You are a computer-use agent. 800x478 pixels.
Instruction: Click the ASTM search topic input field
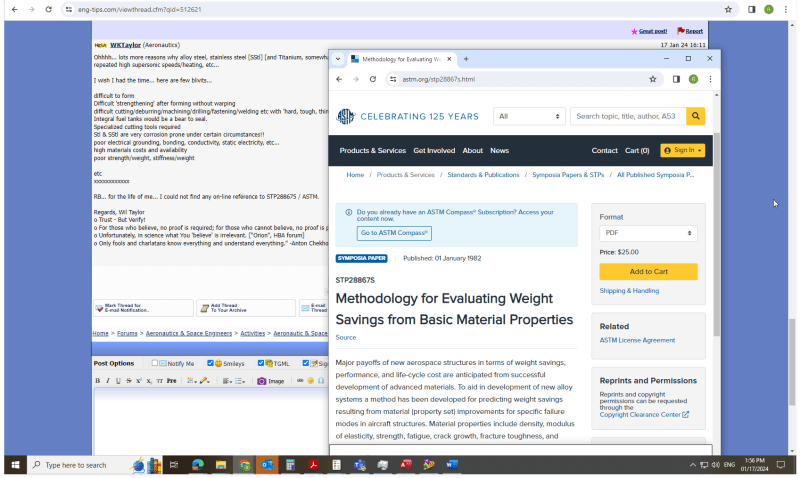(628, 116)
